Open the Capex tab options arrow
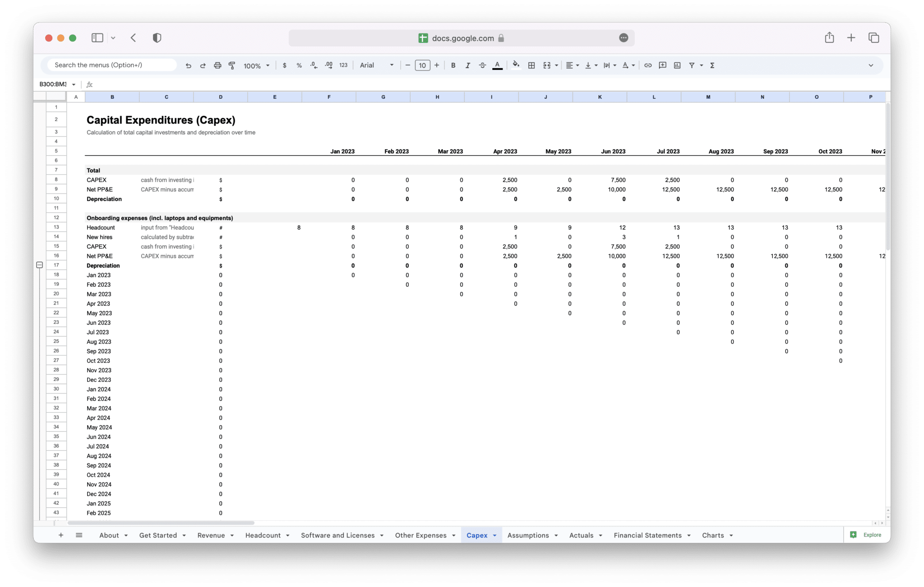Image resolution: width=924 pixels, height=587 pixels. (494, 536)
